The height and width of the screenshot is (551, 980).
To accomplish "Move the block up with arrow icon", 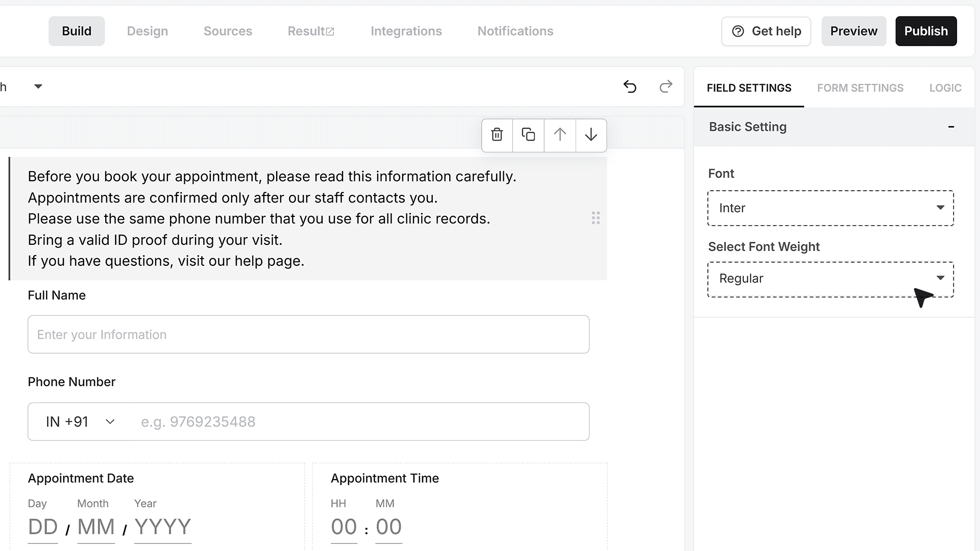I will [x=560, y=135].
